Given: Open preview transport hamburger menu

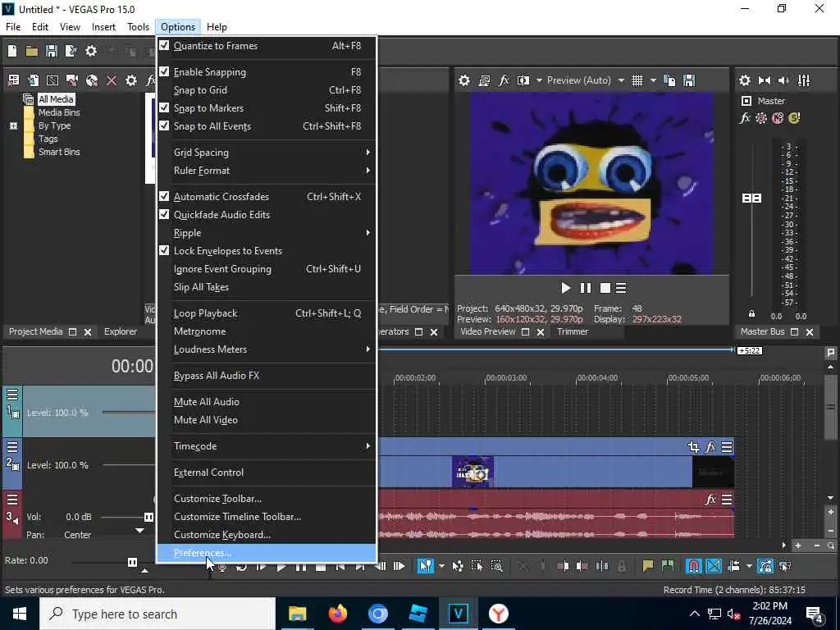Looking at the screenshot, I should (621, 288).
